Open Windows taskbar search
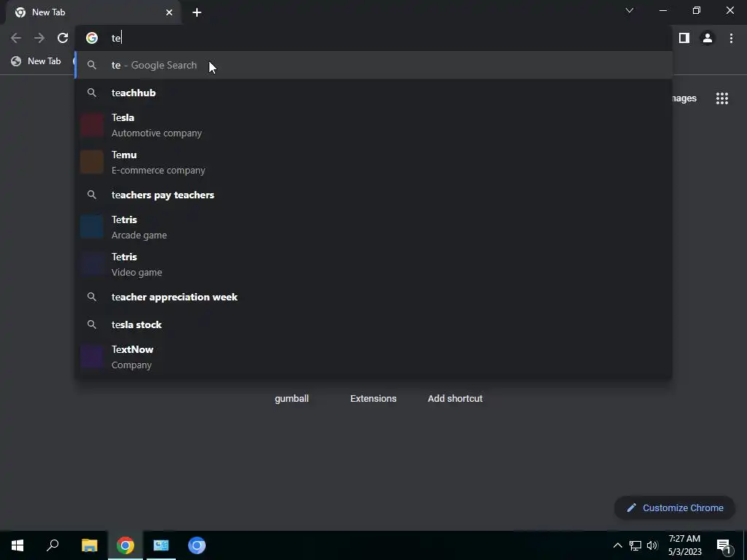747x560 pixels. (x=53, y=545)
